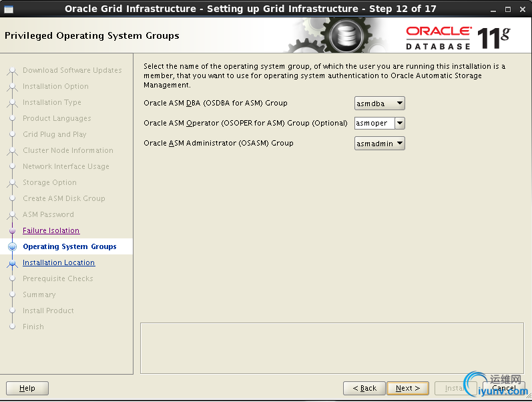Click the 'Install Product' step text
Screen dimensions: 532x402
[48, 311]
